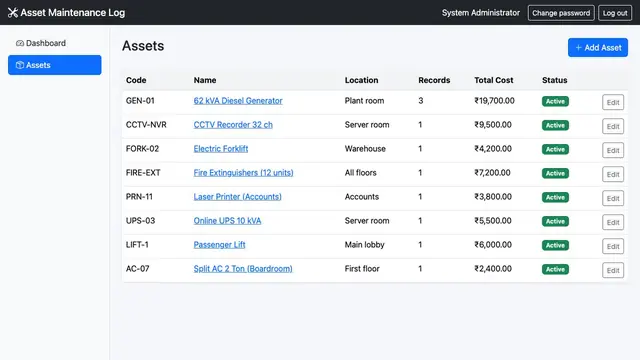
Task: Click the Change password button
Action: pos(561,13)
